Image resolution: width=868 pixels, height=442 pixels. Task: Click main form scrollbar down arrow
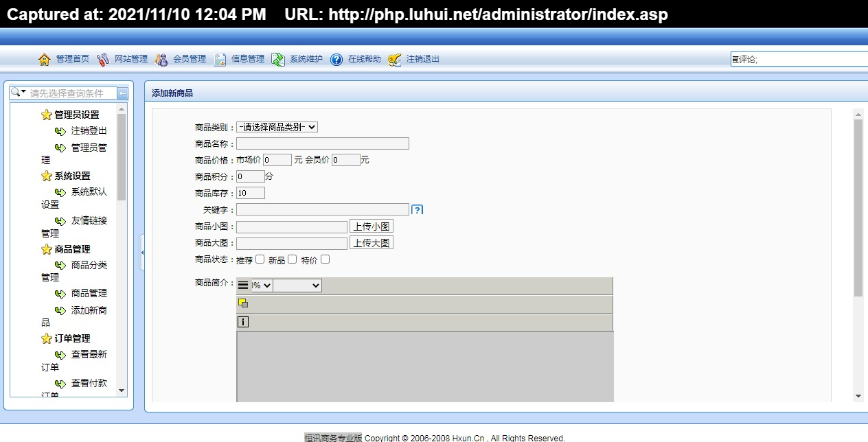(858, 396)
